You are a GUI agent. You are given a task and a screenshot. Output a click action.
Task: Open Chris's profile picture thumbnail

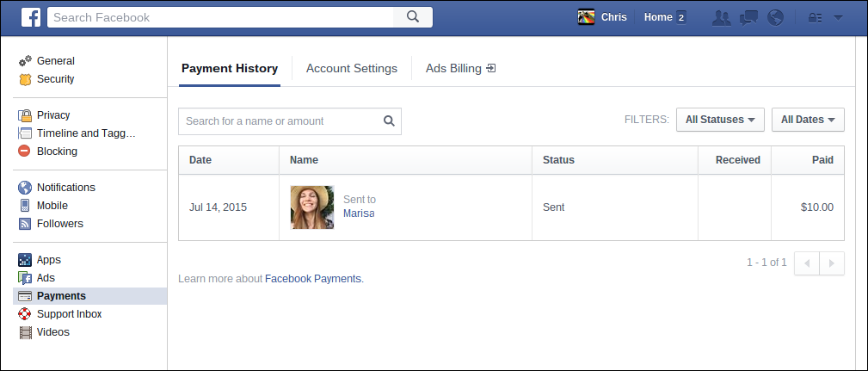[x=586, y=17]
